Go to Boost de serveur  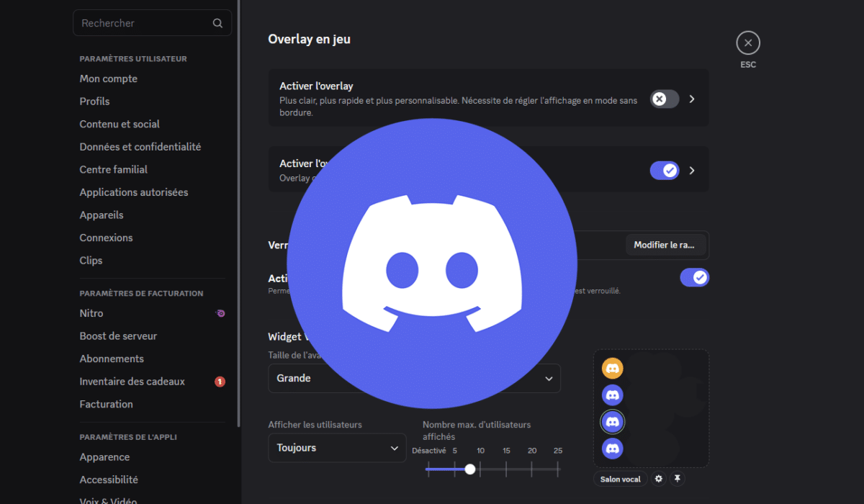pyautogui.click(x=118, y=336)
